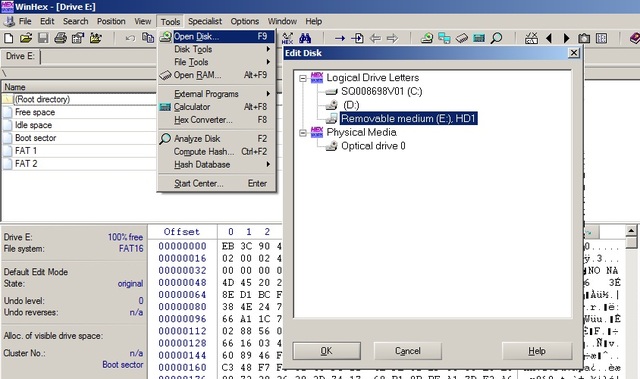Click the Open Disk toolbar icon

pos(427,38)
